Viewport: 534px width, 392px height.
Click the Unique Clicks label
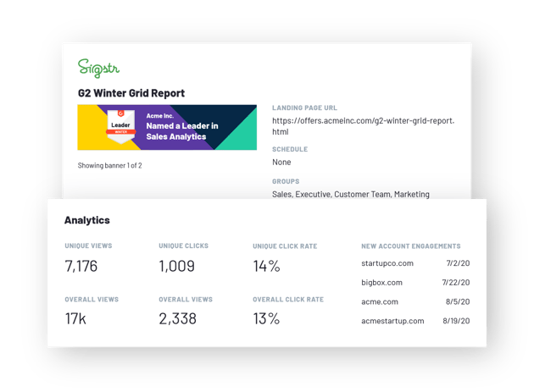(184, 246)
